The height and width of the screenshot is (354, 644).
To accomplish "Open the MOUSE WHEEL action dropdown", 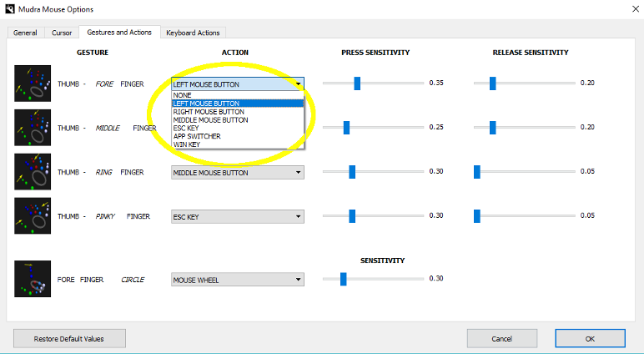I will click(238, 280).
